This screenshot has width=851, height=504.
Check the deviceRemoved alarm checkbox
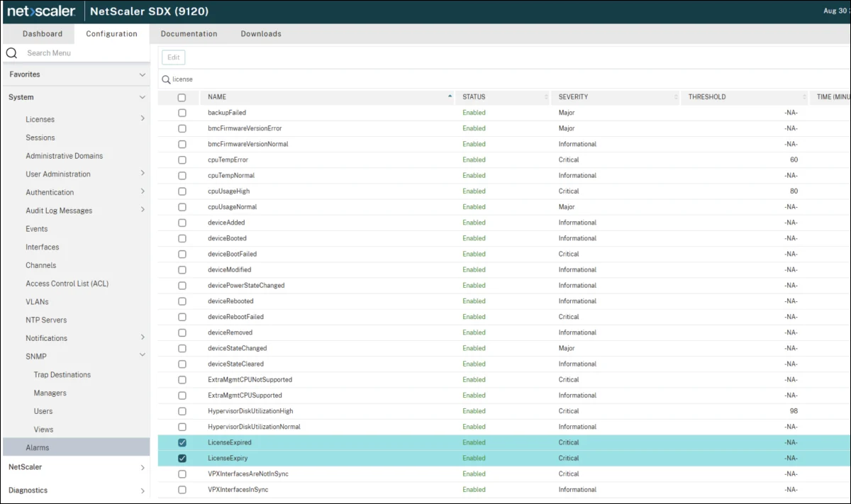[x=182, y=333]
